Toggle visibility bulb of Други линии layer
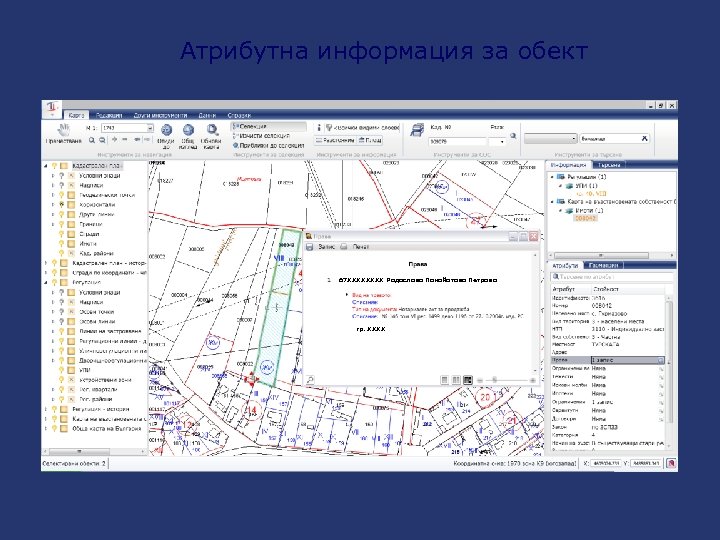 (x=62, y=214)
